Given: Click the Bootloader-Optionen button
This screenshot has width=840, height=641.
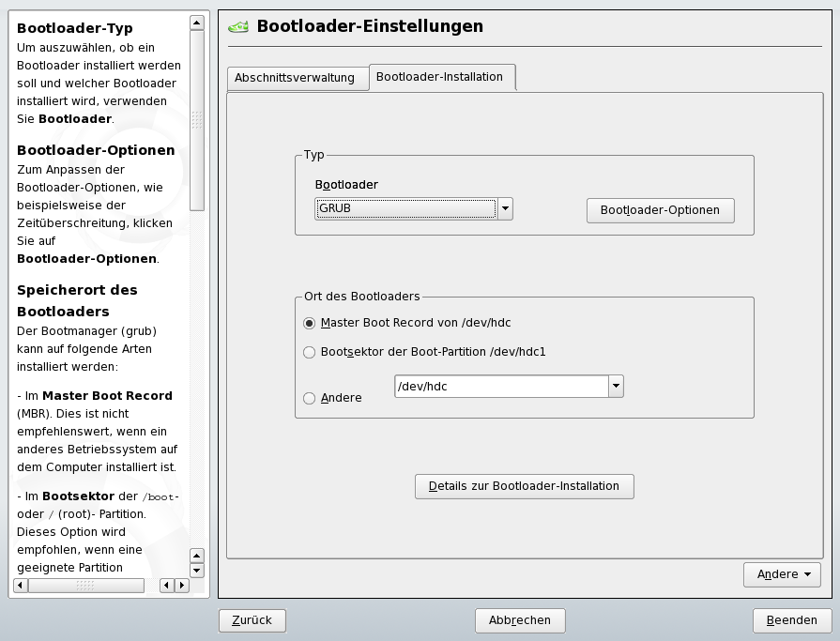Looking at the screenshot, I should (x=660, y=210).
